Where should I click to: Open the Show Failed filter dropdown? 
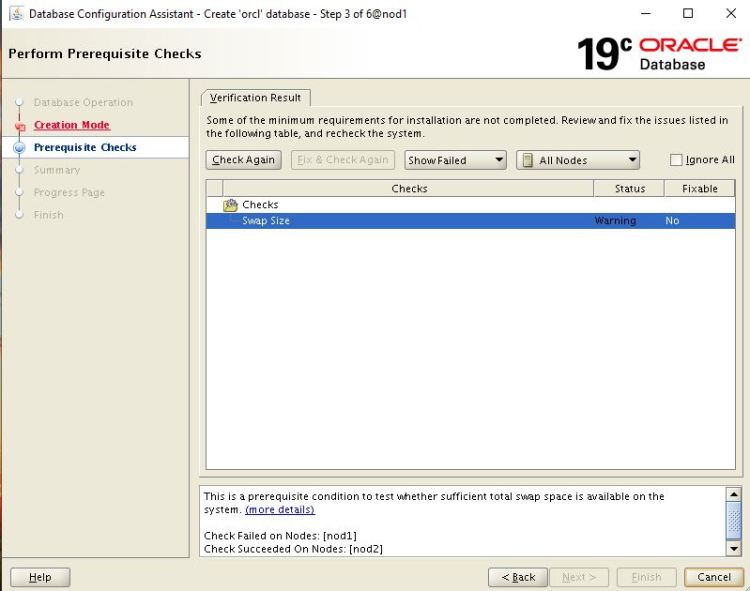(455, 160)
